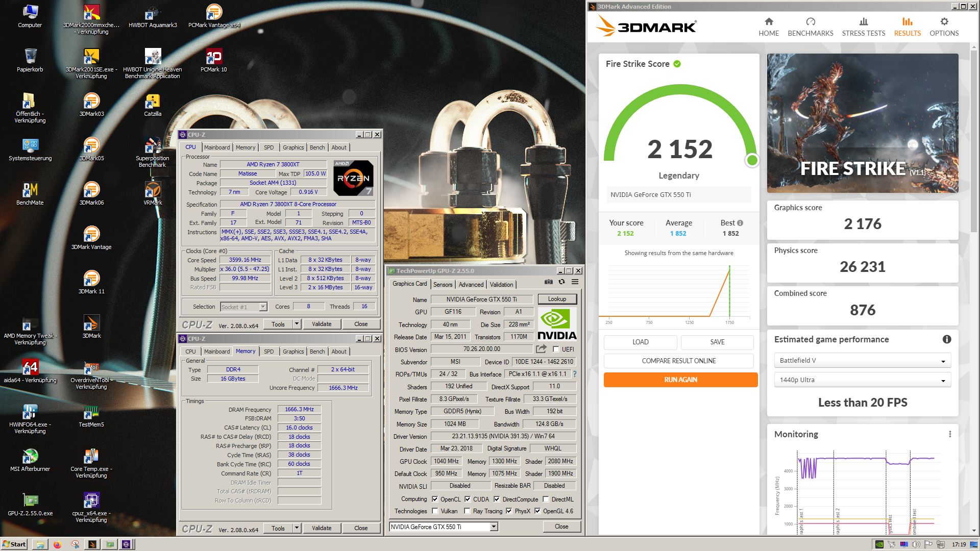Open the Battlefield V game dropdown
The width and height of the screenshot is (980, 551).
pyautogui.click(x=862, y=360)
